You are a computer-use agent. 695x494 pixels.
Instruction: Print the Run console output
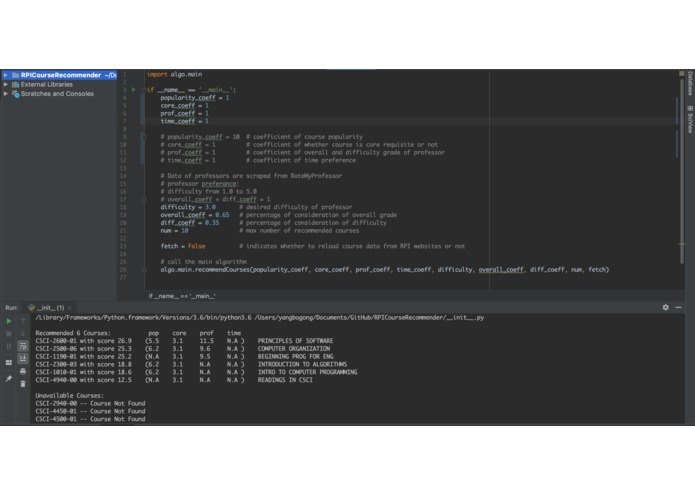[x=23, y=371]
